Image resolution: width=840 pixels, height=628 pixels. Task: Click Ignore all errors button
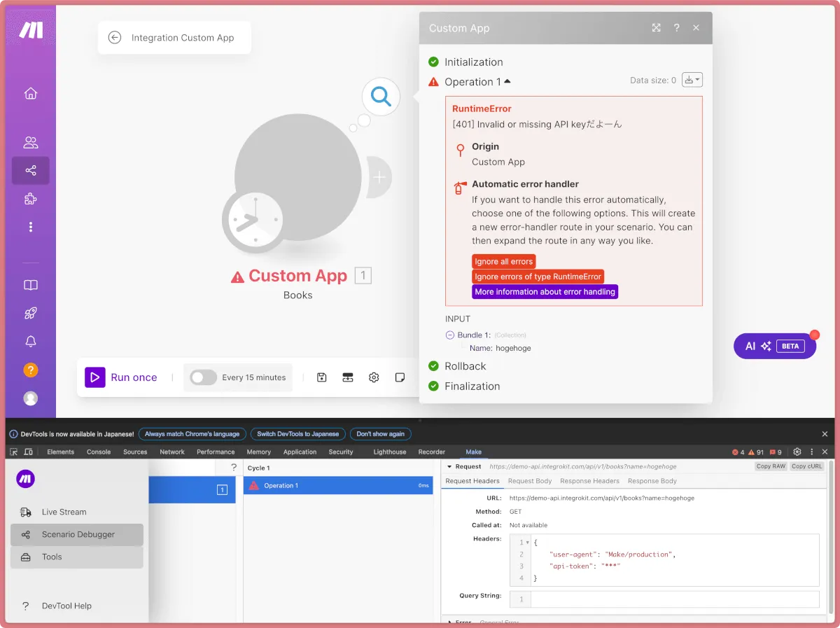504,261
